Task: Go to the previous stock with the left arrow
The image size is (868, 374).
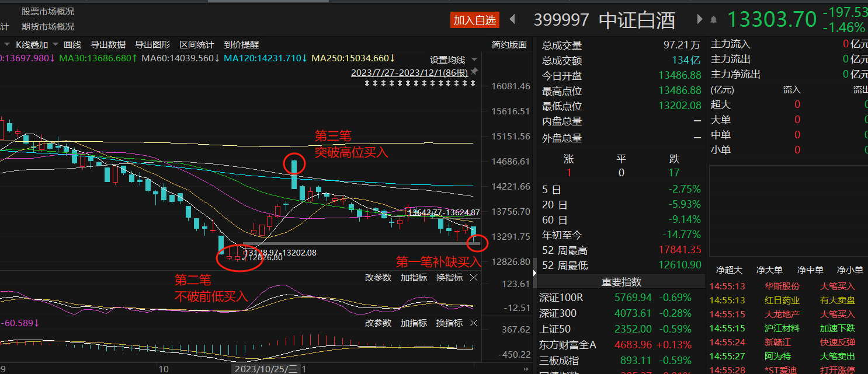Action: coord(512,20)
